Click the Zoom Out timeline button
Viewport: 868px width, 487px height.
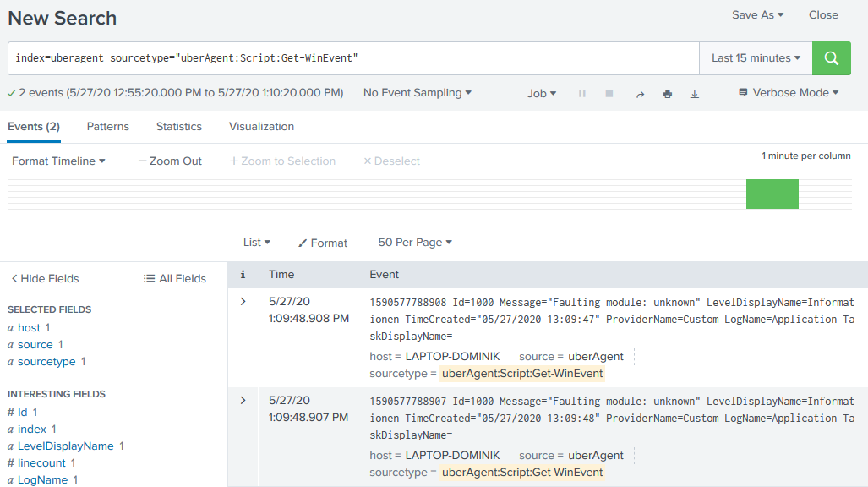pyautogui.click(x=170, y=161)
